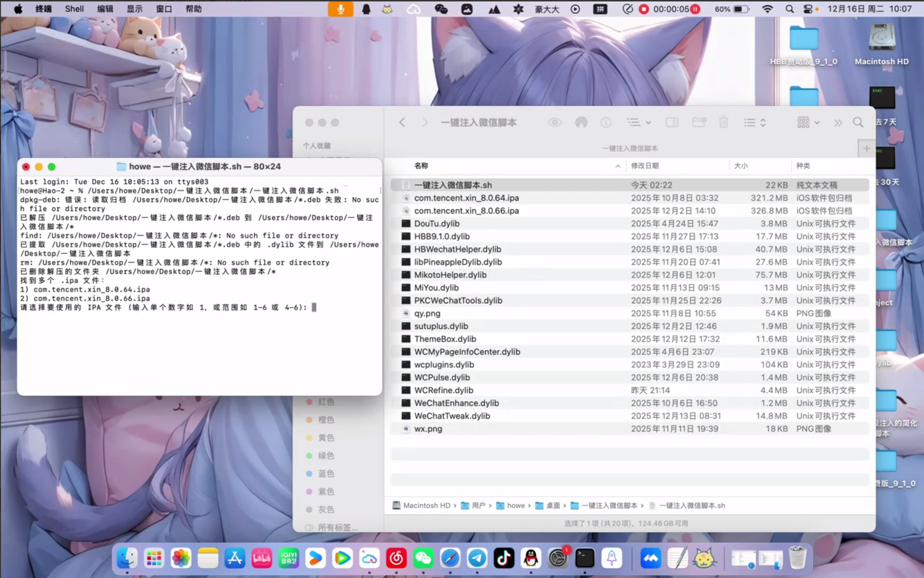The height and width of the screenshot is (578, 924).
Task: Expand the toolbar overflow chevrons
Action: click(838, 123)
